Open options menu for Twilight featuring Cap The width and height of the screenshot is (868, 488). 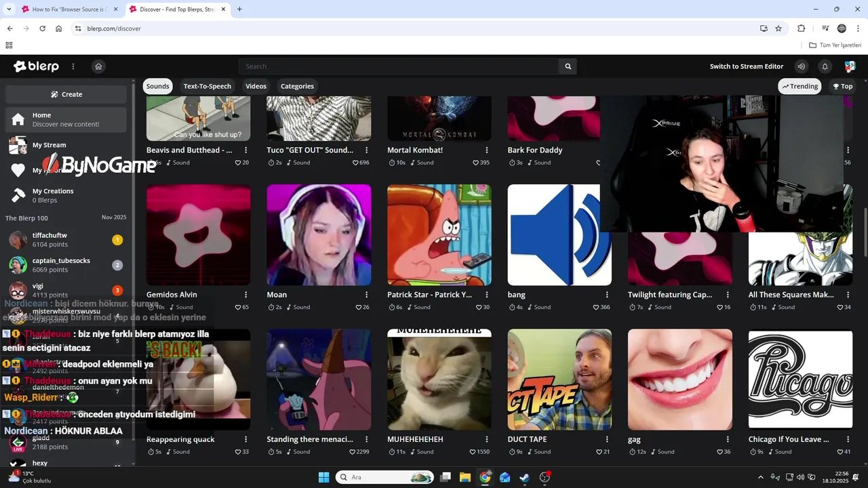click(728, 295)
